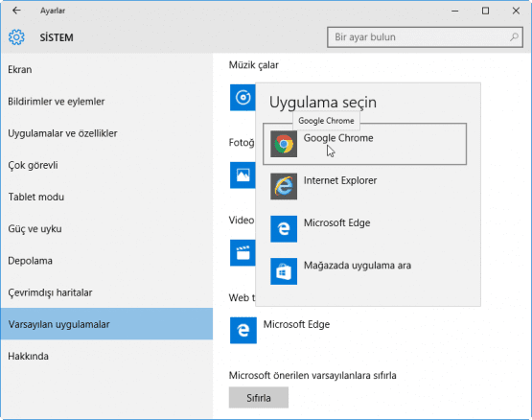Open Çevrimdışı haritalar
532x420 pixels.
(x=106, y=292)
